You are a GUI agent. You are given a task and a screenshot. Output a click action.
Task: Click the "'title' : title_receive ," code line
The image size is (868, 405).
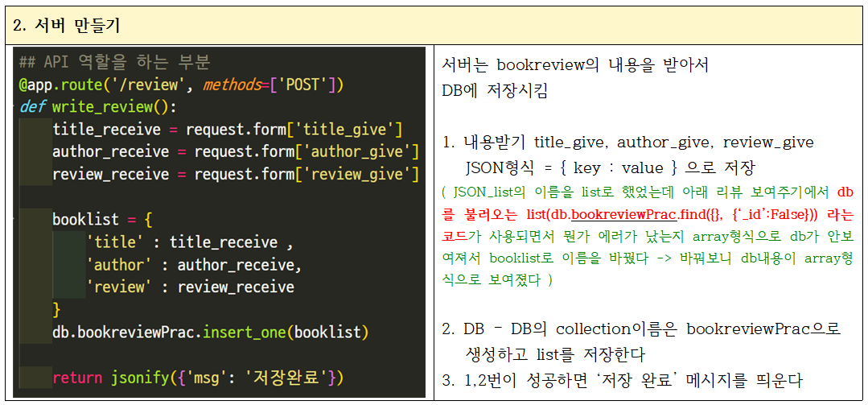(x=190, y=242)
